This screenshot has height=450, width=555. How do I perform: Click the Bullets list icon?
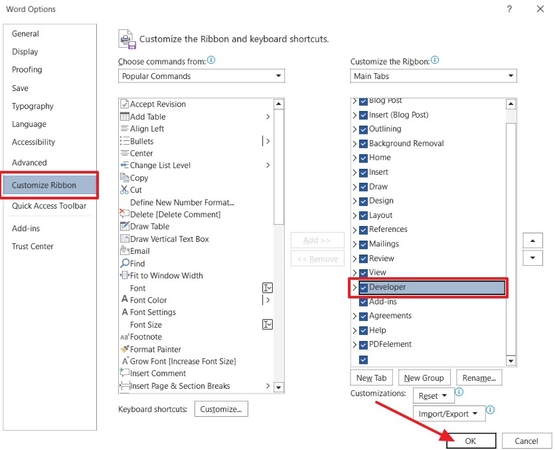click(125, 141)
